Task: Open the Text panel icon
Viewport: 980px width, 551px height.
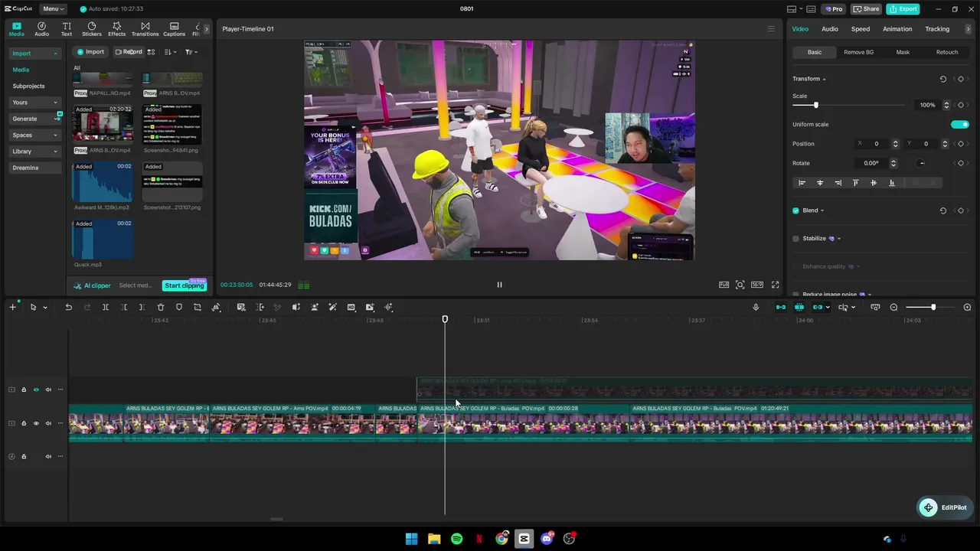Action: [67, 29]
